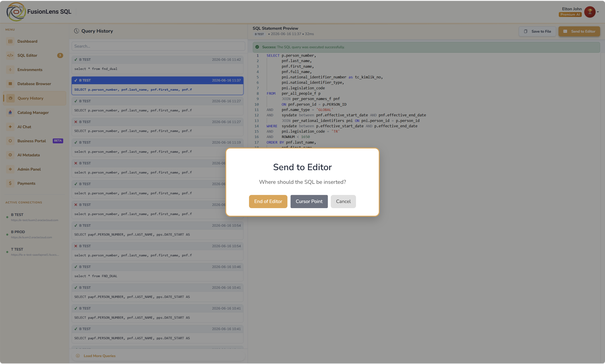
Task: Choose Cursor Point in dialog
Action: click(309, 202)
